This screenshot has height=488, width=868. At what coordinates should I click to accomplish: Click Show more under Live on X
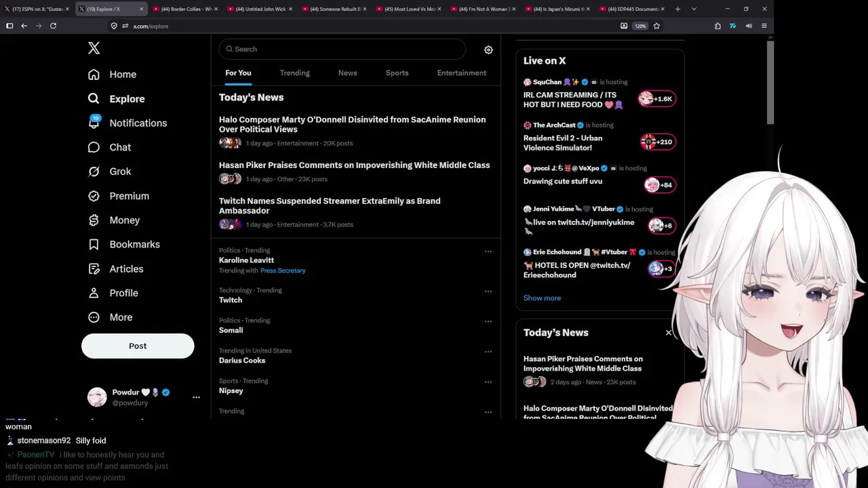click(542, 298)
